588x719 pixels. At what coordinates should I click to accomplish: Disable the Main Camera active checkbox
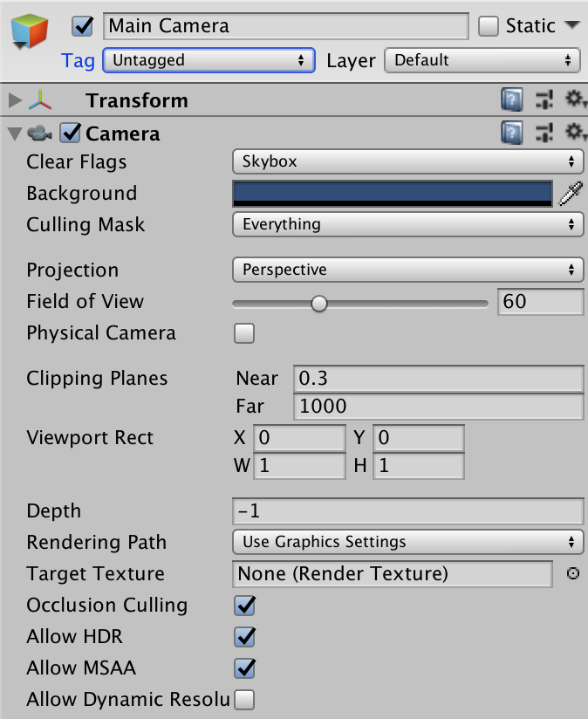(x=81, y=26)
